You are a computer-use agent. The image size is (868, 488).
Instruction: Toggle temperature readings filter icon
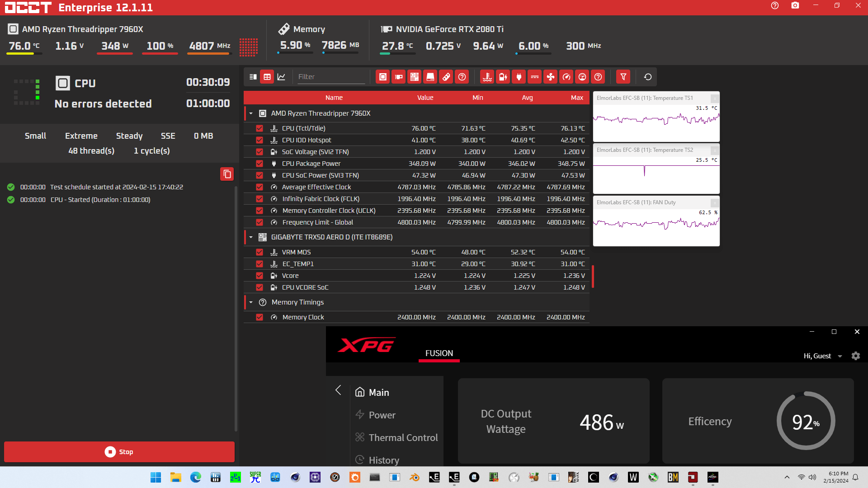[487, 77]
